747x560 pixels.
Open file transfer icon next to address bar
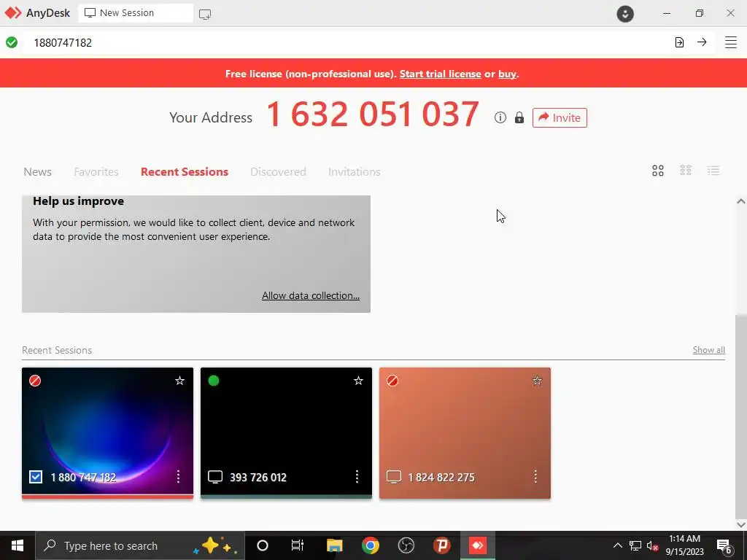coord(679,42)
